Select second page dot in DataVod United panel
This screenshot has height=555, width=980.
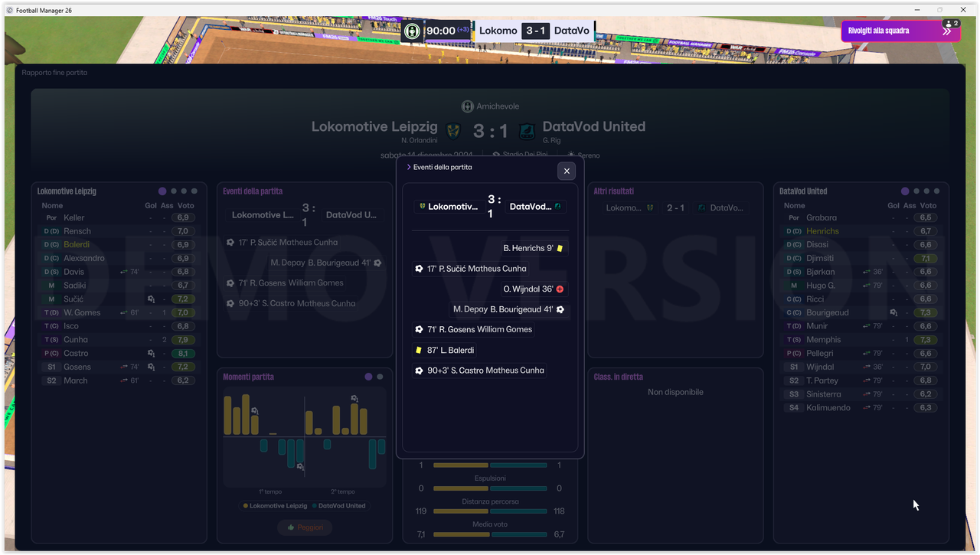pos(916,191)
